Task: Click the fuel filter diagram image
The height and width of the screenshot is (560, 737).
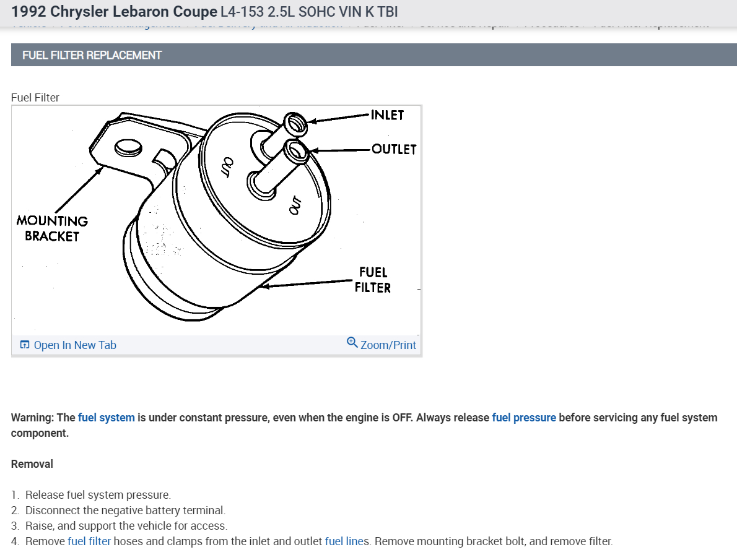Action: [x=216, y=220]
